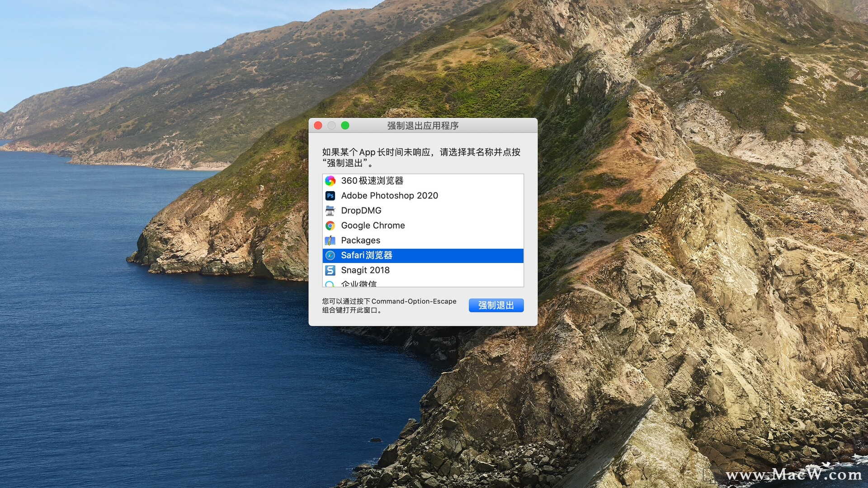
Task: Select the DropDMG name in list
Action: [x=361, y=211]
